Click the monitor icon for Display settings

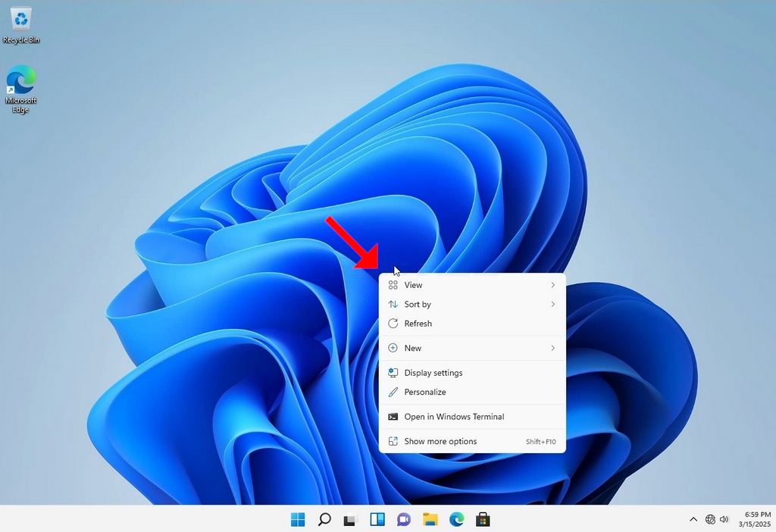(x=393, y=373)
